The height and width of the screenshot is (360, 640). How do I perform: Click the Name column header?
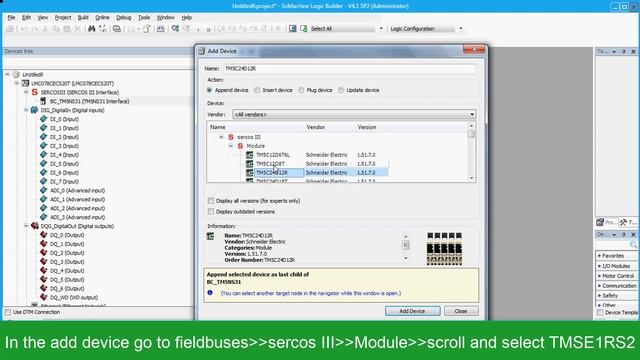218,127
